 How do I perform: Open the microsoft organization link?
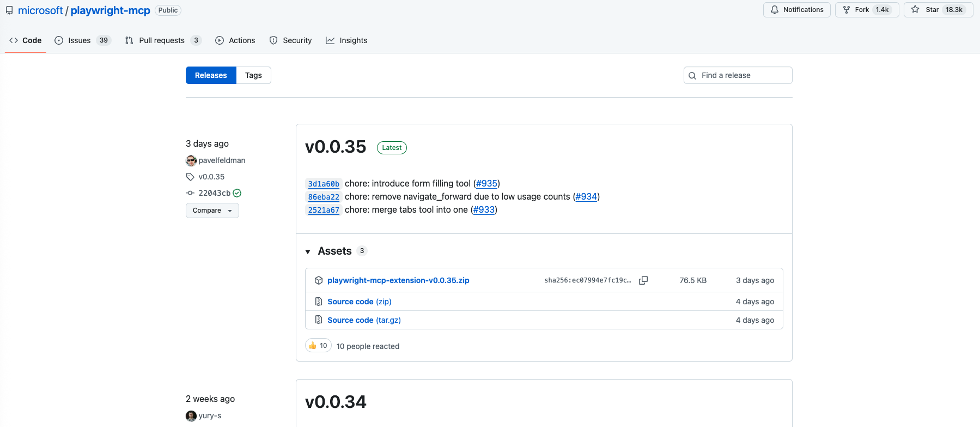coord(40,10)
